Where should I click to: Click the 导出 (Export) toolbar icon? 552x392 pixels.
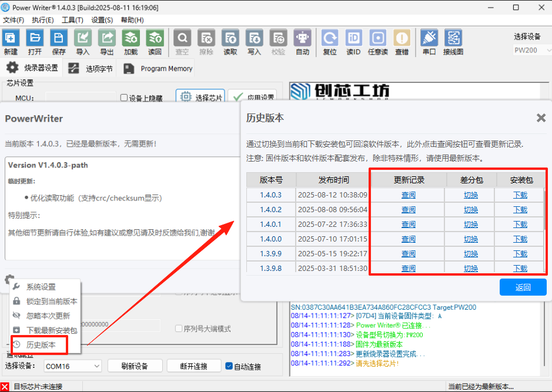(x=106, y=38)
